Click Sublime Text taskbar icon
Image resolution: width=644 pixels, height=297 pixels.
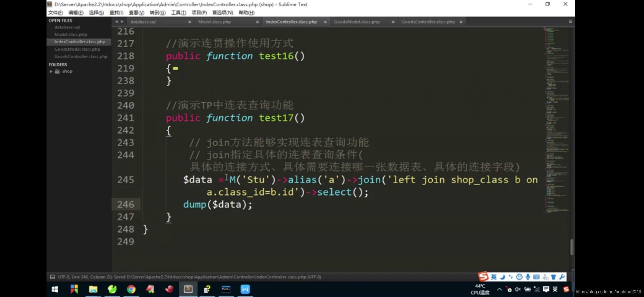coord(188,289)
